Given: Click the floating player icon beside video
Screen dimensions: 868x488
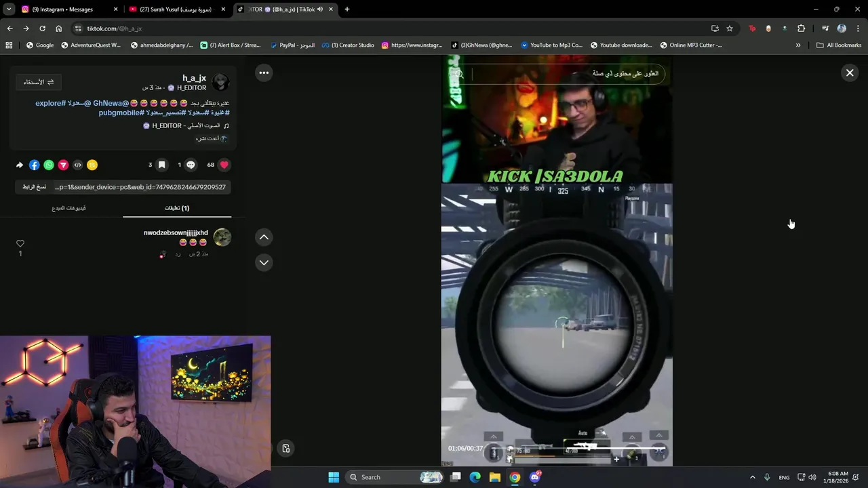Looking at the screenshot, I should pos(285,448).
